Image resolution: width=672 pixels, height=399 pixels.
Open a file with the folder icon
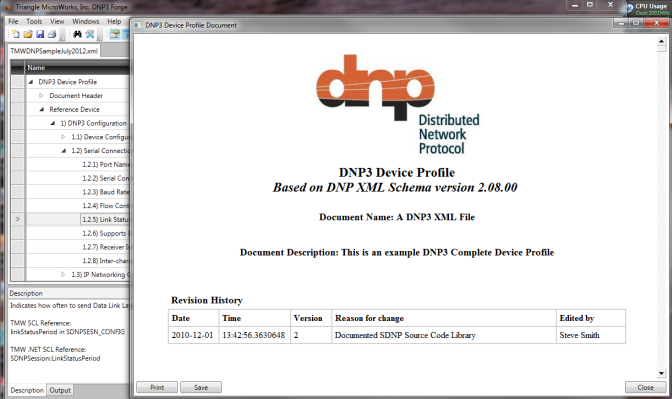28,34
